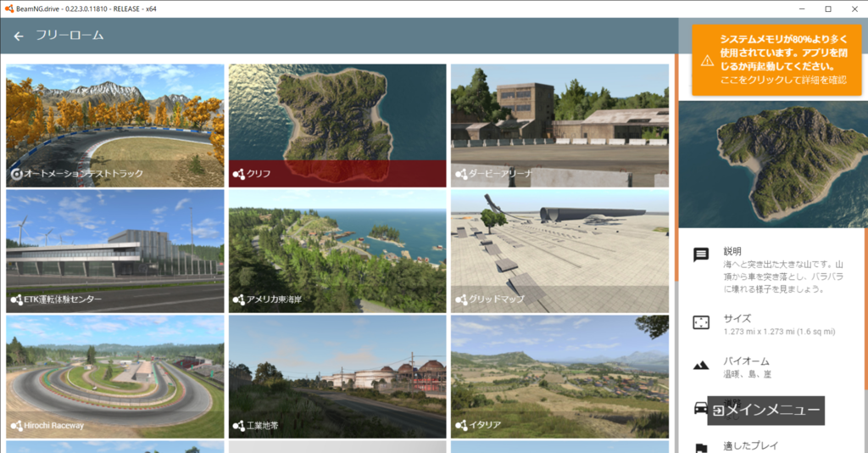
Task: Select the 工業地帯 map thumbnail
Action: pos(337,377)
